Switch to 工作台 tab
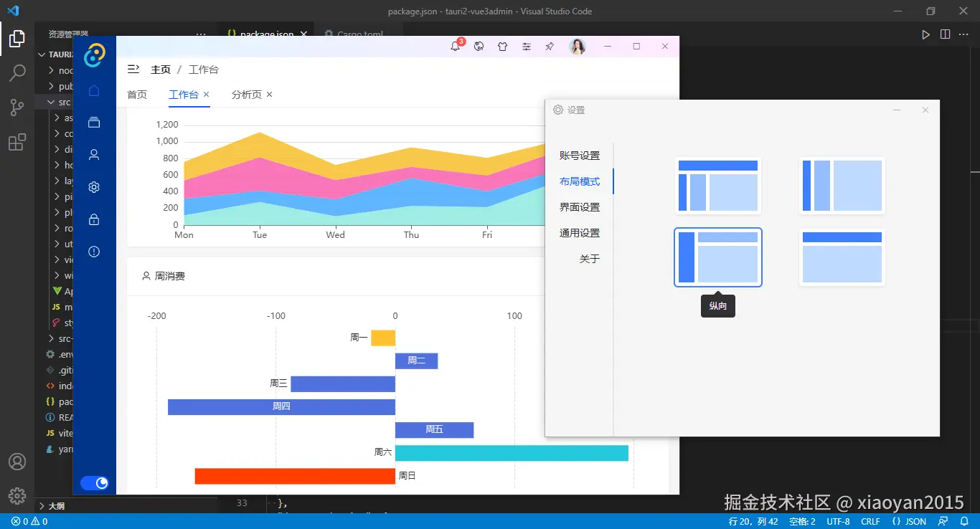The width and height of the screenshot is (980, 529). (x=184, y=95)
